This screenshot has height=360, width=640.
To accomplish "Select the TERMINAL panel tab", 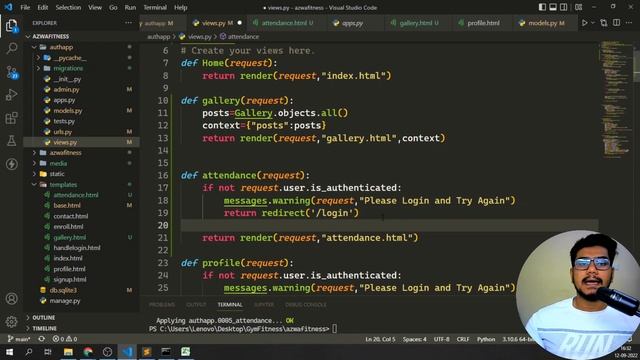I will 230,304.
